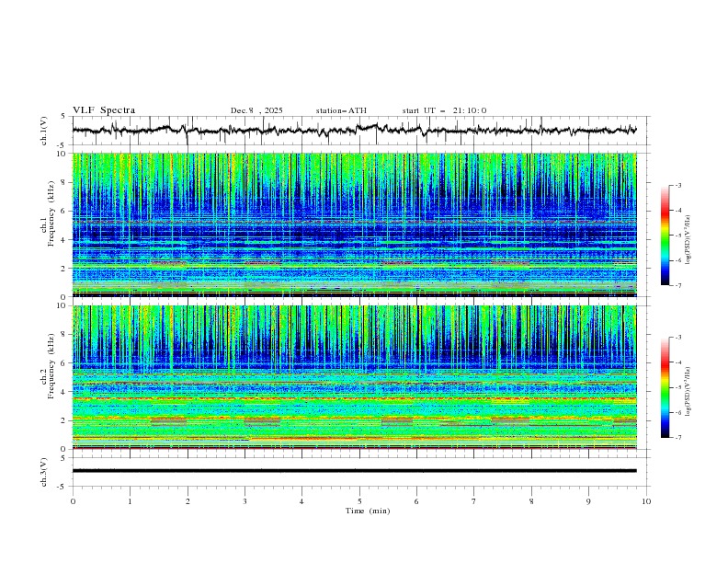The image size is (728, 563).
Task: Click the ch.1 "Frequency (kHz)" axis label
Action: pos(51,212)
